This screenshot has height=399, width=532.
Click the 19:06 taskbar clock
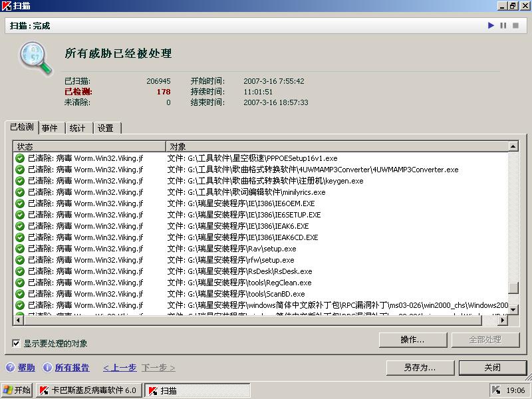tap(515, 390)
